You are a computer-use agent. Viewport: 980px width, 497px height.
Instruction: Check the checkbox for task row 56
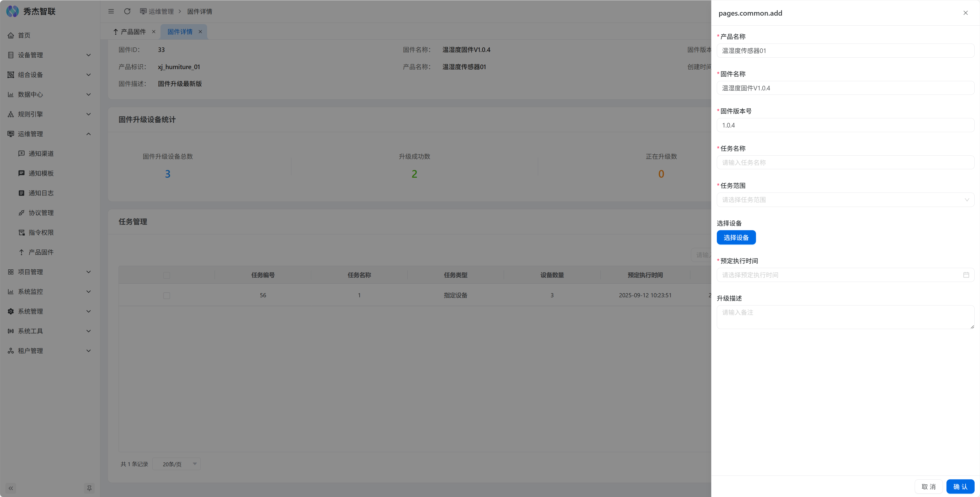click(x=166, y=295)
